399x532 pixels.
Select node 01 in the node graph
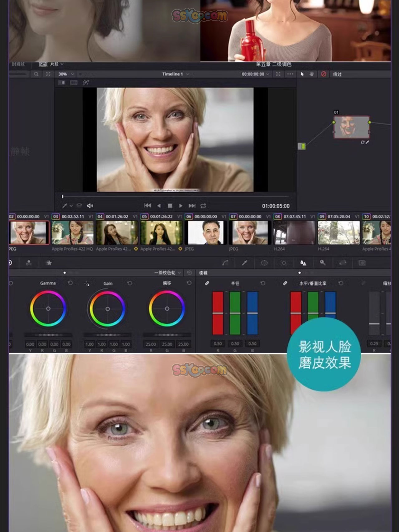tap(352, 127)
